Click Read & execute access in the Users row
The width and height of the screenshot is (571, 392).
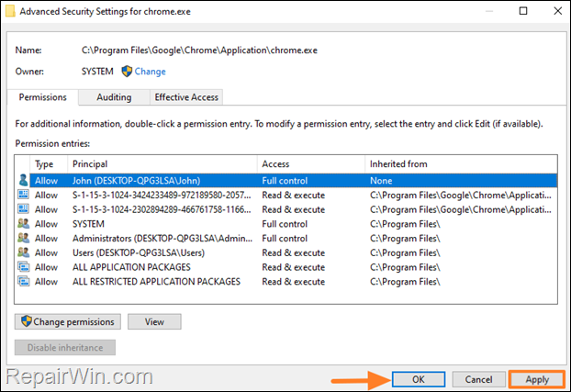click(294, 252)
